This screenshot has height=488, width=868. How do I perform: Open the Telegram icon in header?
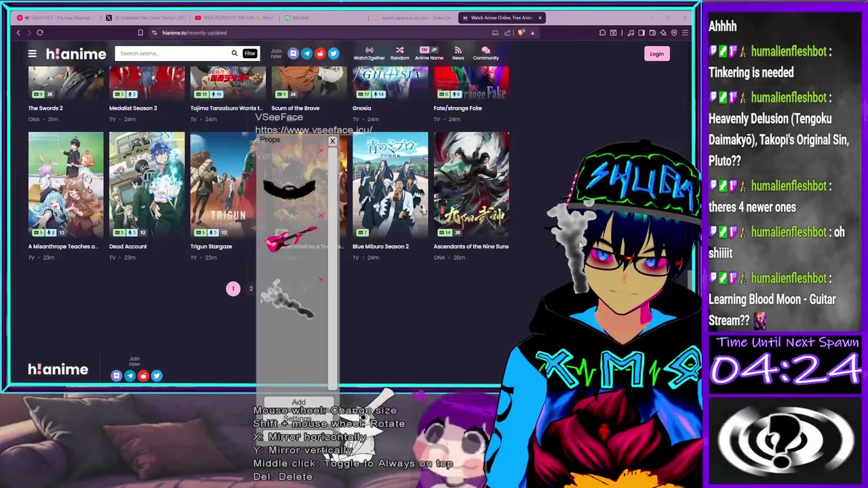(307, 54)
